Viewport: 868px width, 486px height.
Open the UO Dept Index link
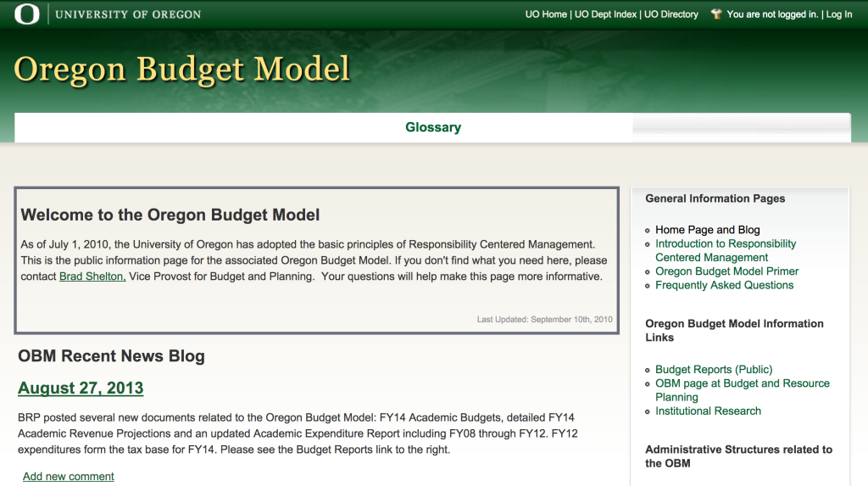(605, 14)
